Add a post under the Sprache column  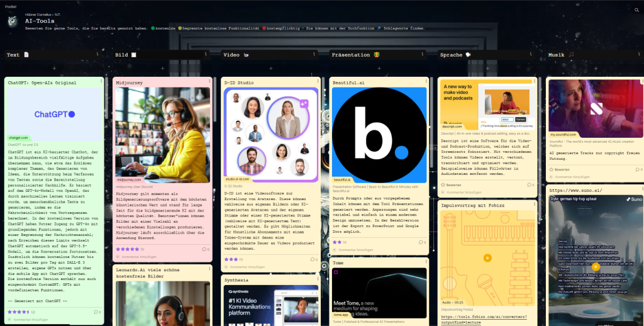click(487, 68)
